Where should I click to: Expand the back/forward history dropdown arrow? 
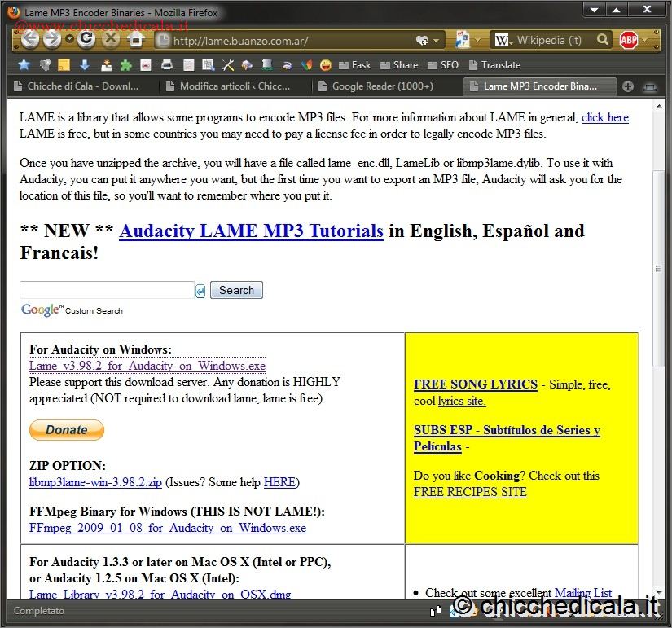(69, 40)
